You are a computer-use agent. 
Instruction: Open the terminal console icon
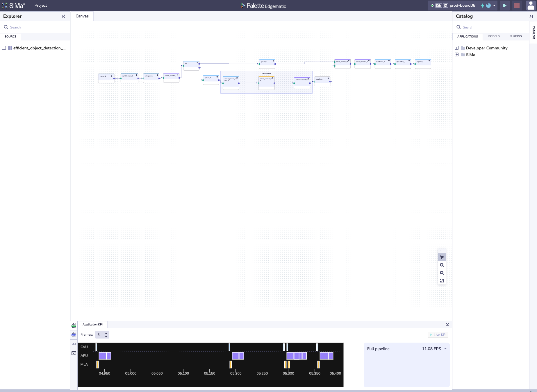tap(74, 353)
